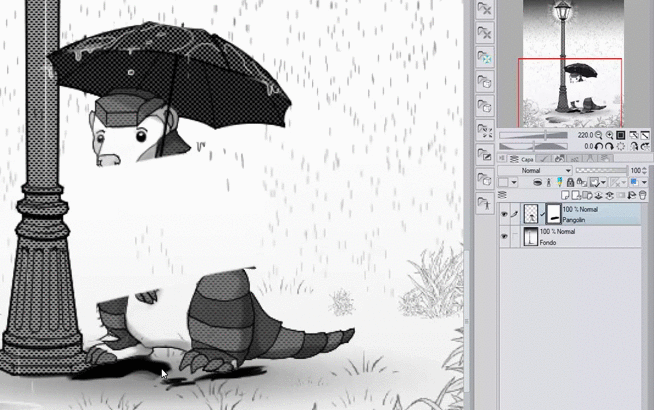The image size is (654, 410).
Task: Open the Layer panel menu icon
Action: (502, 195)
